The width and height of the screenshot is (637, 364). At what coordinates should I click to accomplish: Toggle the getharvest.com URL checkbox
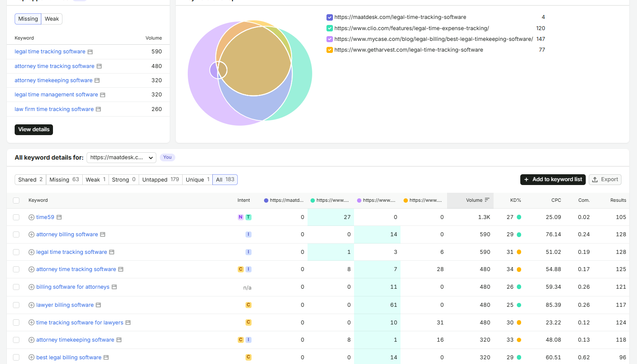point(329,50)
